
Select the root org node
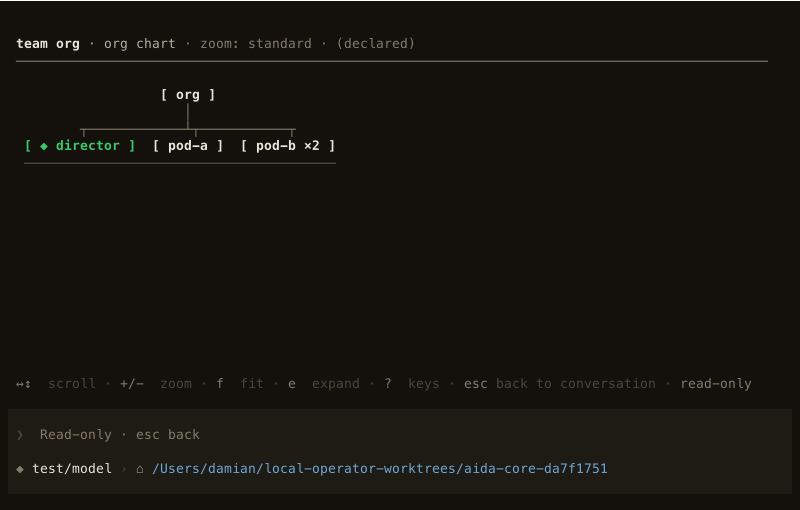(188, 95)
